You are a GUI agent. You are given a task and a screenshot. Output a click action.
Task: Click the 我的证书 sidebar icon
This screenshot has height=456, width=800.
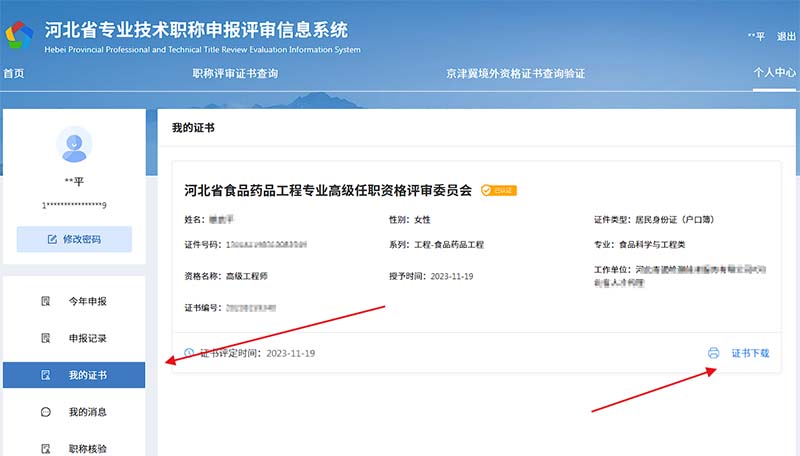[46, 375]
